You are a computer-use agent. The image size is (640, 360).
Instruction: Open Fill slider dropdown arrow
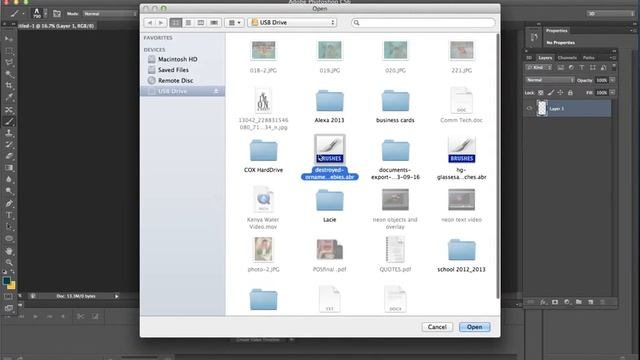613,93
